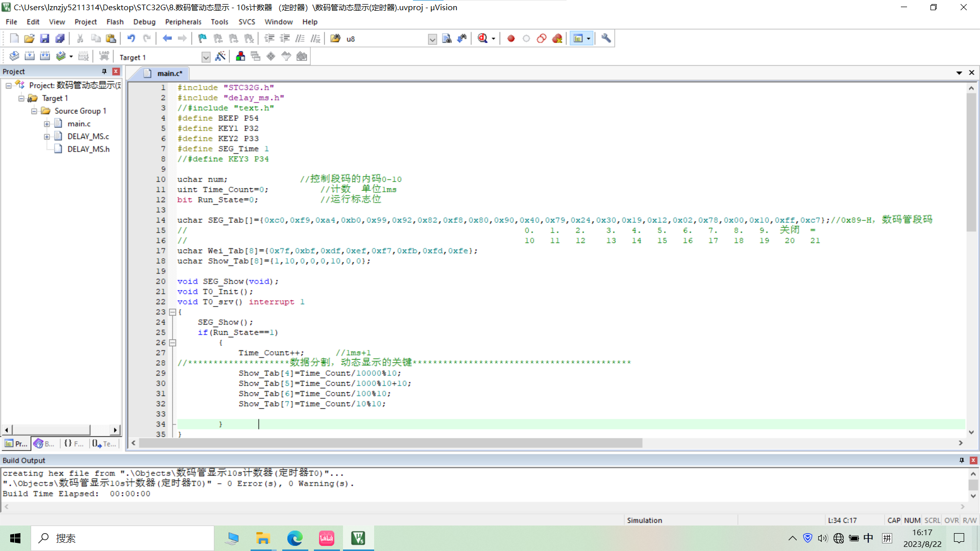Image resolution: width=980 pixels, height=551 pixels.
Task: Build the target files
Action: (30, 56)
